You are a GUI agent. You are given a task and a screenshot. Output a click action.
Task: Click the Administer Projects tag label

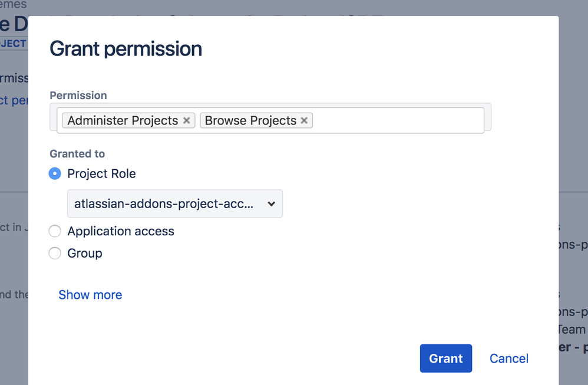[123, 121]
